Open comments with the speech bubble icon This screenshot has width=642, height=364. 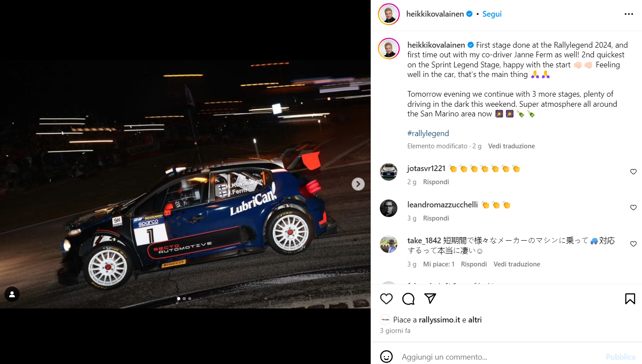[408, 299]
